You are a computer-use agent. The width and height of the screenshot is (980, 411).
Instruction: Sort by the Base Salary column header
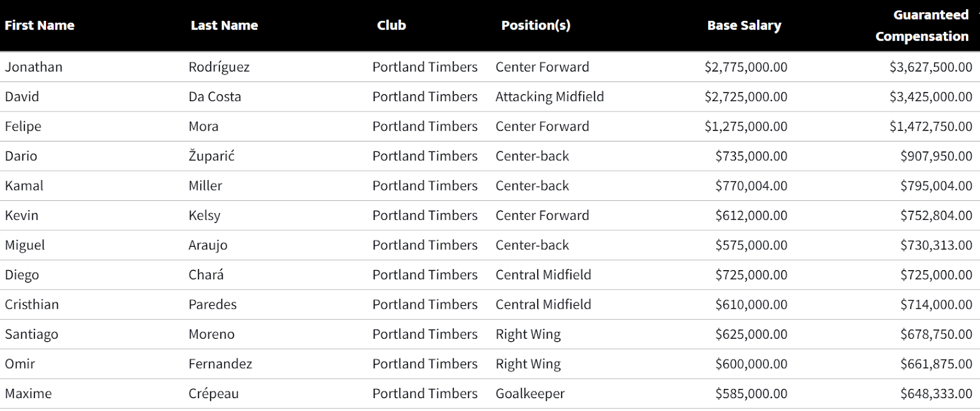(744, 26)
